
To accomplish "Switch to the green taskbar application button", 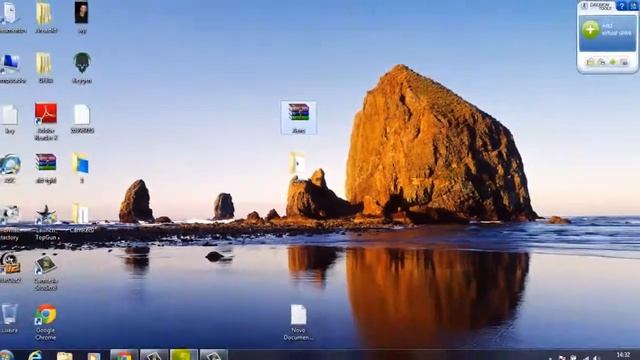I will [x=183, y=355].
